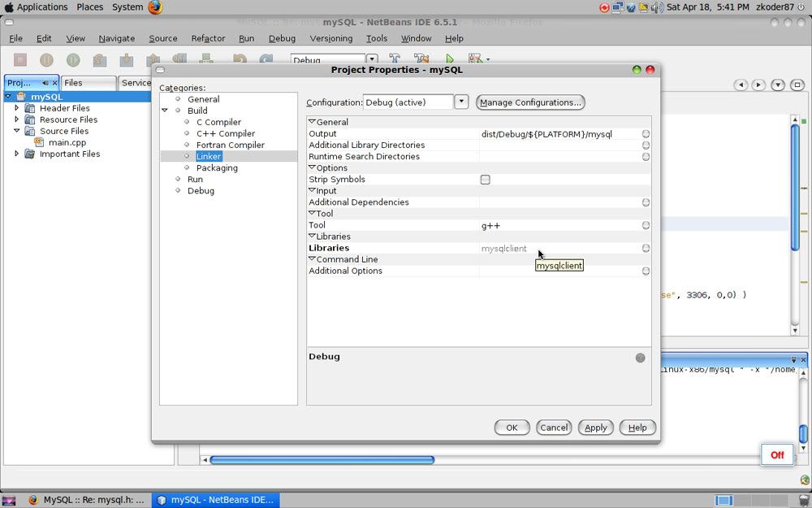The height and width of the screenshot is (508, 812).
Task: Click the Off toggle button
Action: click(x=777, y=454)
